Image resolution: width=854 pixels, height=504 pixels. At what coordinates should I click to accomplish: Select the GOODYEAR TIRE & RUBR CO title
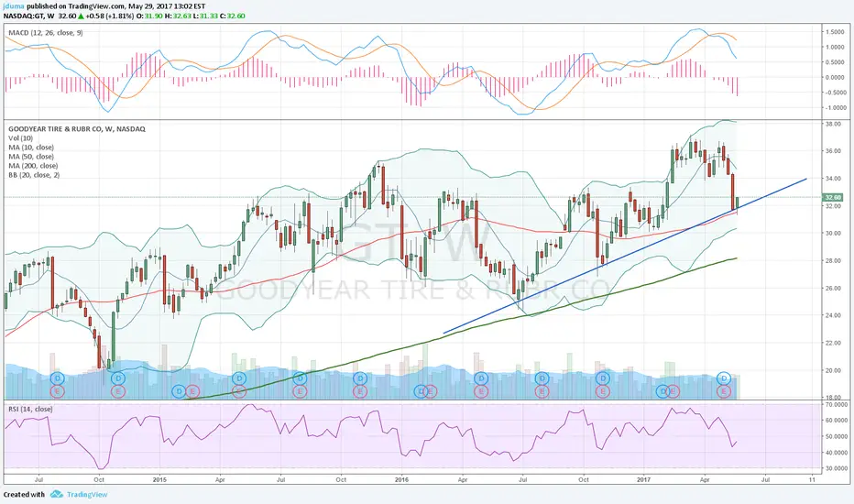[x=77, y=129]
